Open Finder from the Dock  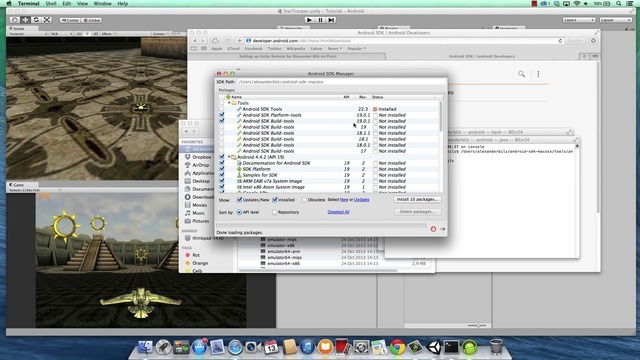[145, 347]
